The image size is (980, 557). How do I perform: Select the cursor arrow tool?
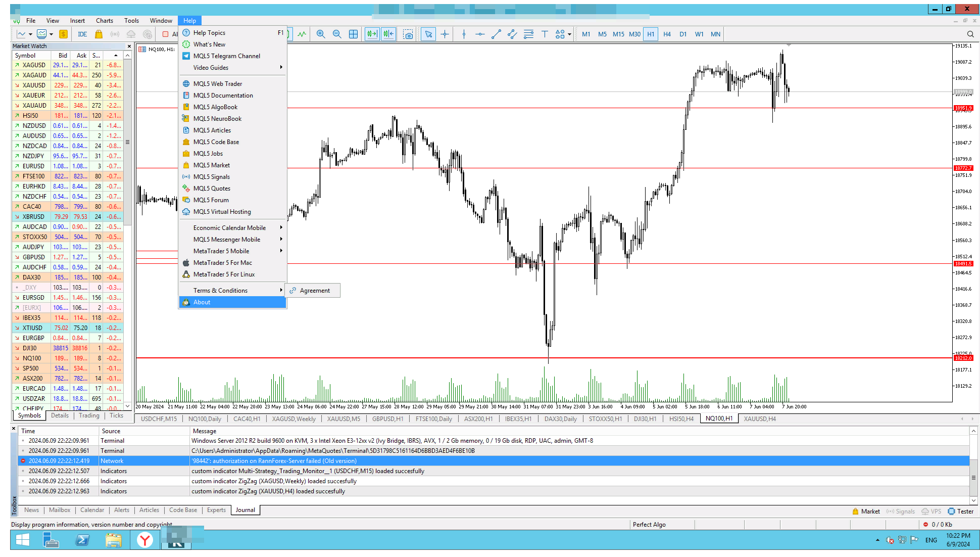click(428, 34)
